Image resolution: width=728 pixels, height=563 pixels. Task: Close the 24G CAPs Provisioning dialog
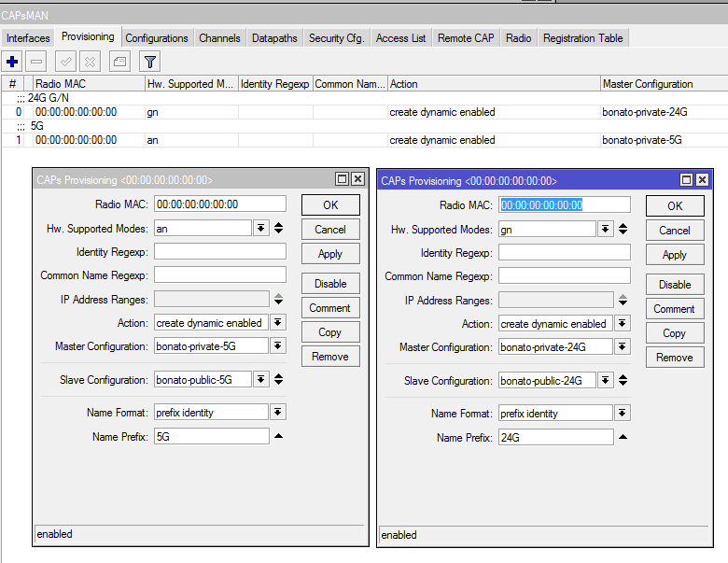tap(703, 180)
